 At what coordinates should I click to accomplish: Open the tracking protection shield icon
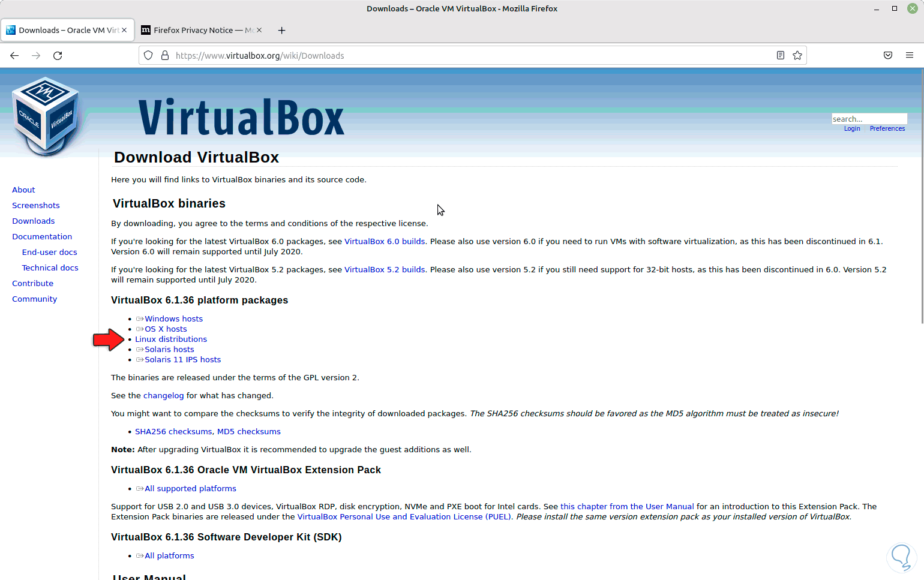[x=148, y=56]
